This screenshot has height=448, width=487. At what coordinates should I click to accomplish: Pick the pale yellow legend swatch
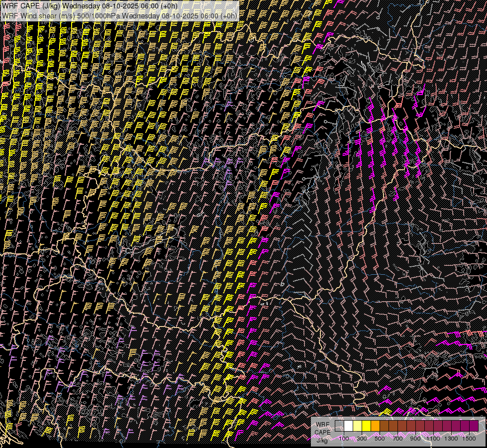tap(358, 426)
